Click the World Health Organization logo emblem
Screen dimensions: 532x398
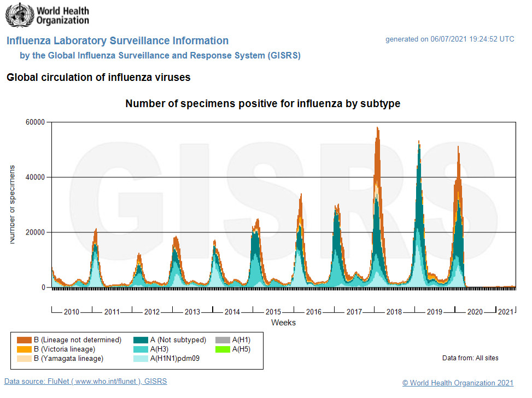pyautogui.click(x=19, y=15)
